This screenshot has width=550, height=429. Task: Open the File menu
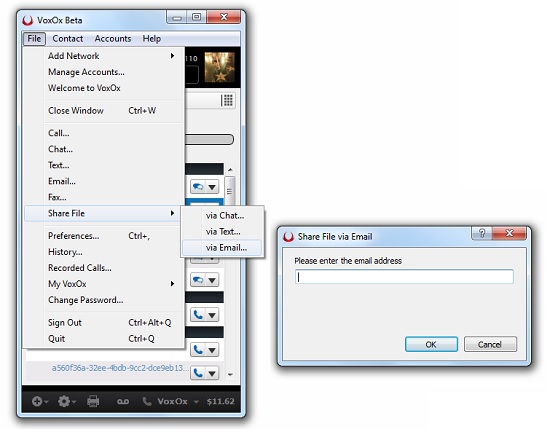point(34,39)
